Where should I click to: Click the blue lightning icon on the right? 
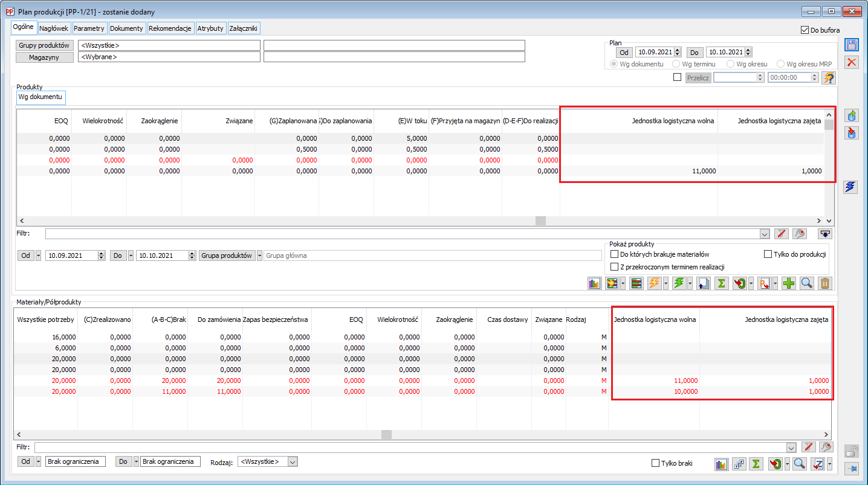852,187
